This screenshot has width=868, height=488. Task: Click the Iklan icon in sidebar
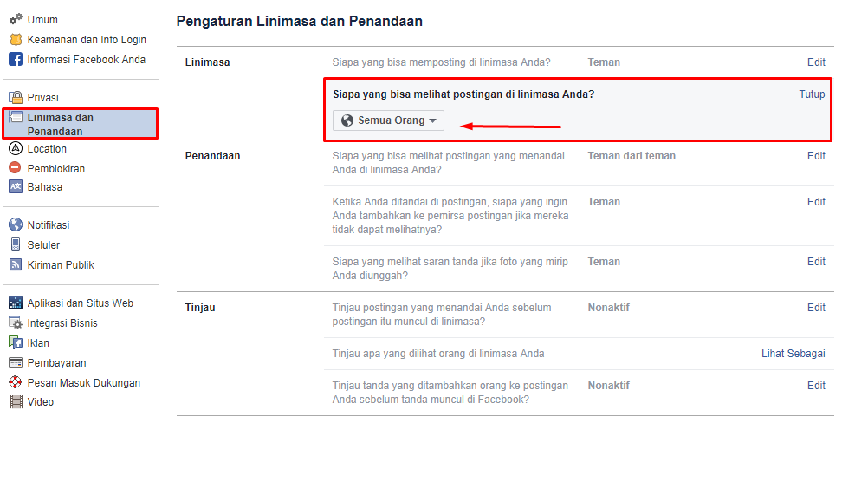click(15, 343)
